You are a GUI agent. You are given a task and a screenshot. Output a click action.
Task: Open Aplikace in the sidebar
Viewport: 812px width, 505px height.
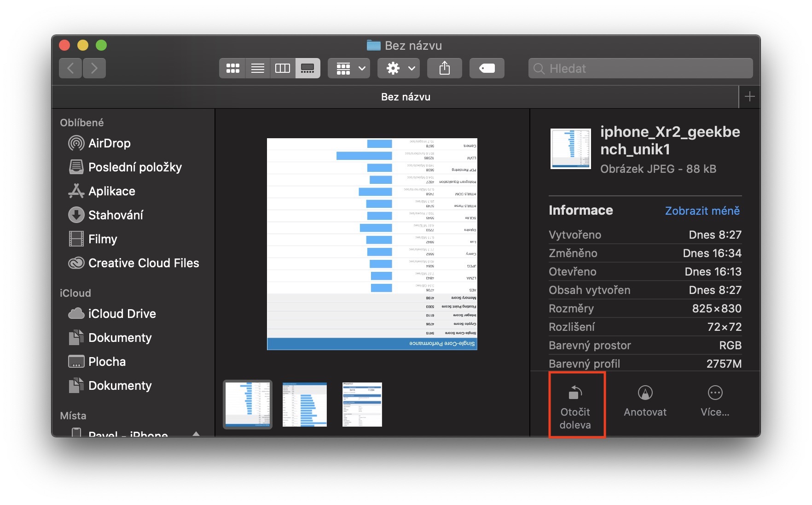coord(102,191)
